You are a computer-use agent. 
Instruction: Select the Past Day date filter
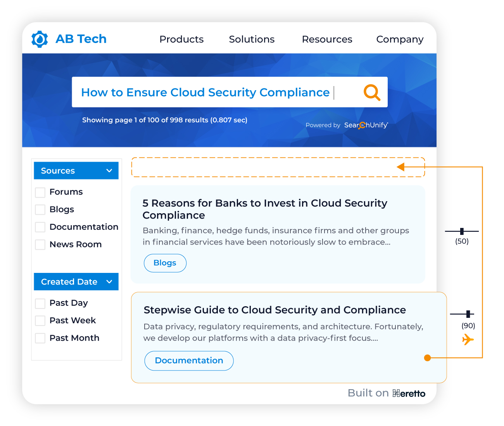click(x=40, y=303)
